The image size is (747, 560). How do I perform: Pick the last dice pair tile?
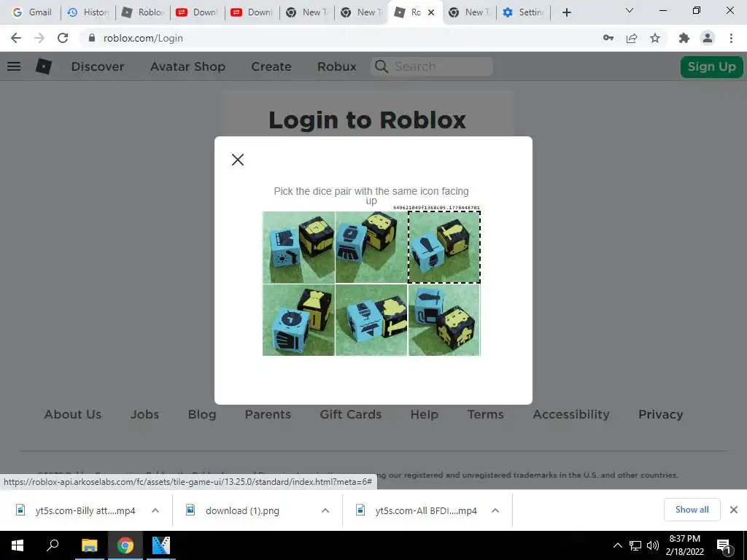point(444,320)
